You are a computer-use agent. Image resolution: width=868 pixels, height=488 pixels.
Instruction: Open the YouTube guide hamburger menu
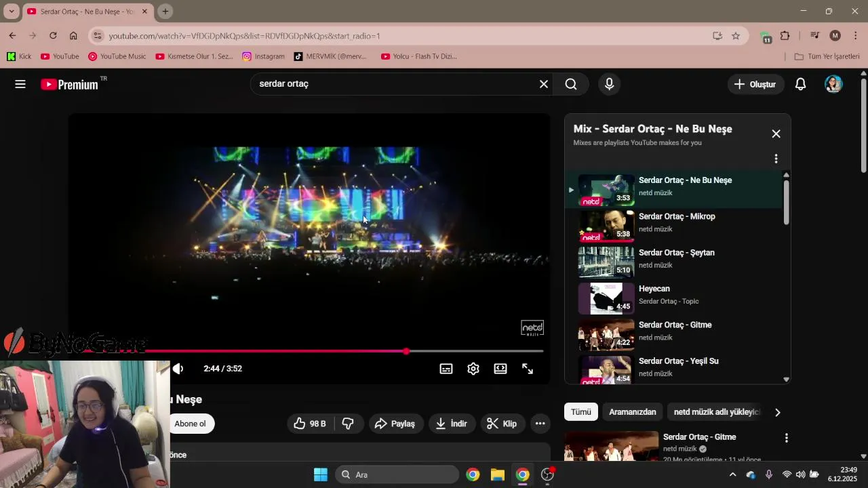coord(20,84)
